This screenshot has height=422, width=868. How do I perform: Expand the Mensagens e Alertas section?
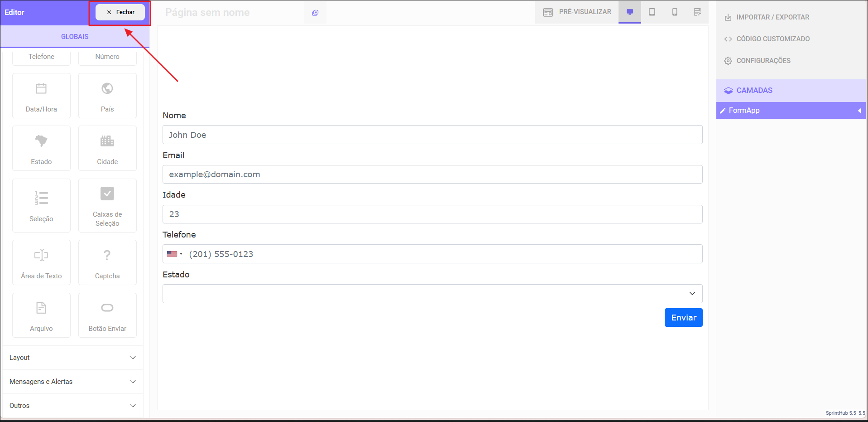[x=72, y=382]
